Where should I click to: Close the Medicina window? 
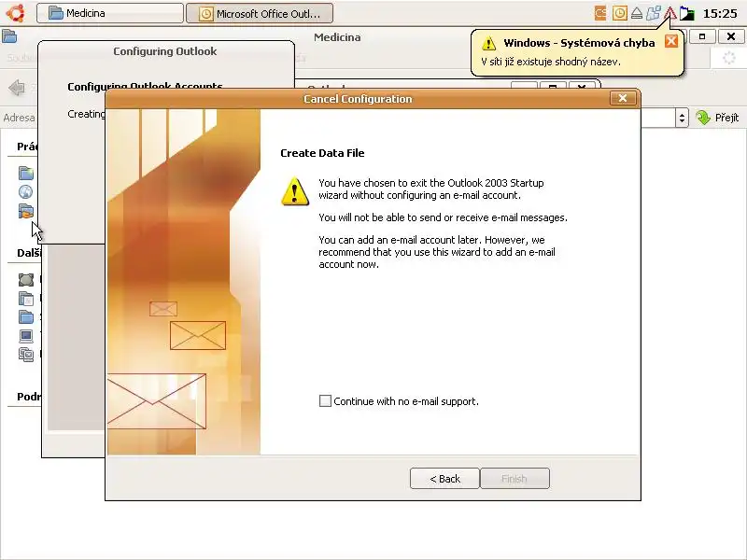click(731, 36)
